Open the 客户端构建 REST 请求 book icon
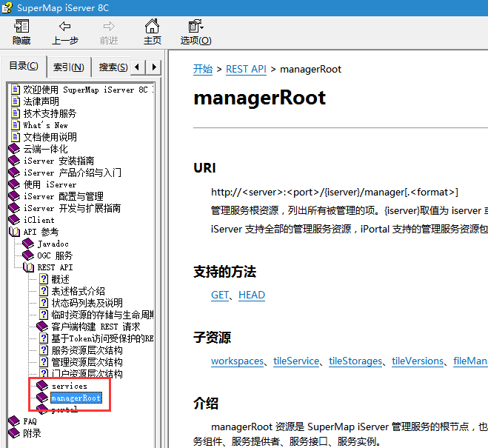 pyautogui.click(x=42, y=327)
